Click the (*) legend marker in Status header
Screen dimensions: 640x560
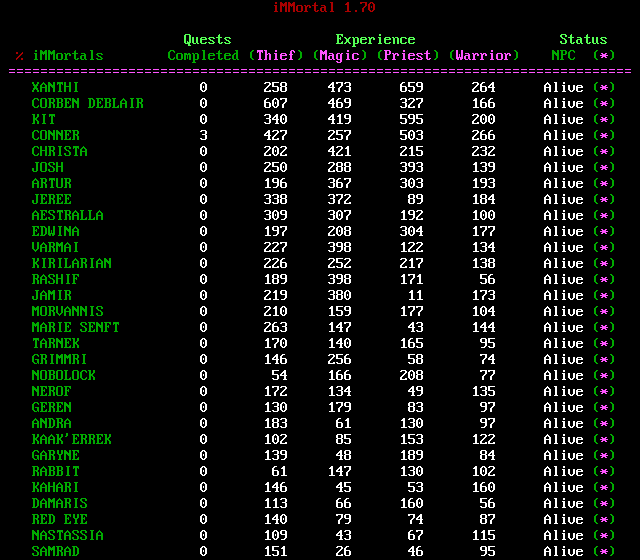pyautogui.click(x=603, y=56)
